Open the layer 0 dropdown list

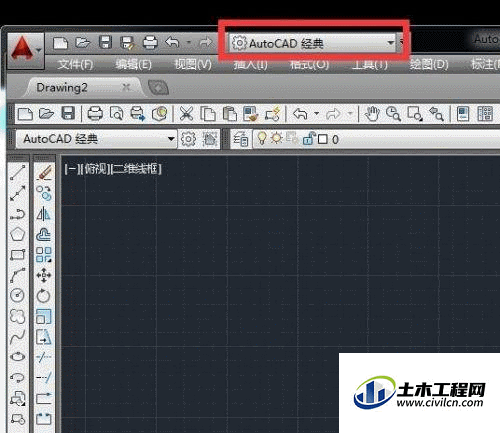point(377,139)
